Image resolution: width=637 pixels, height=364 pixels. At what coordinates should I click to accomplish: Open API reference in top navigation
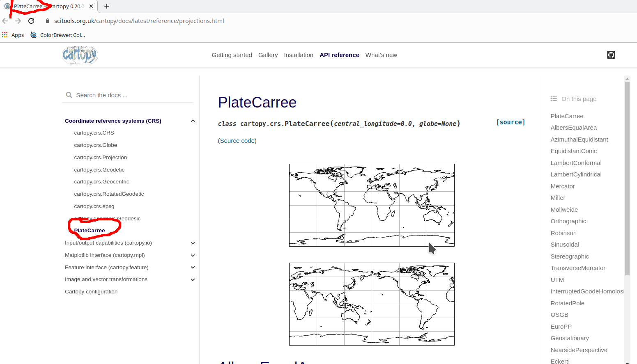click(339, 55)
